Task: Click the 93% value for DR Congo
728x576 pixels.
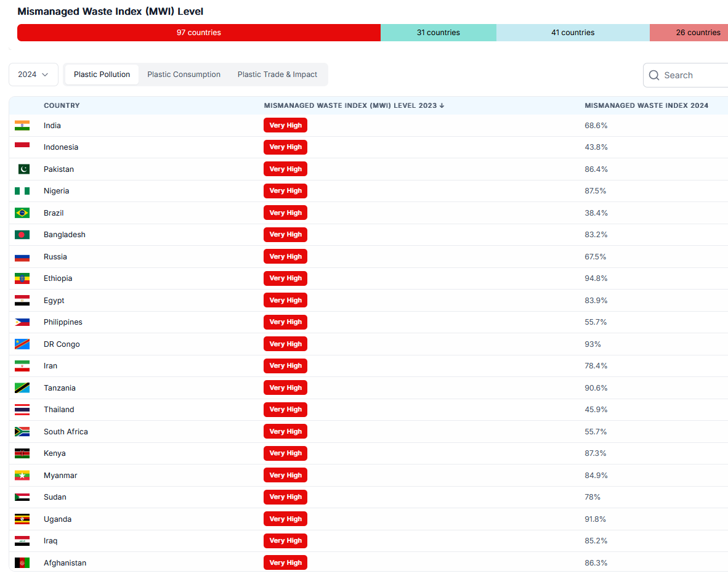Action: [593, 344]
